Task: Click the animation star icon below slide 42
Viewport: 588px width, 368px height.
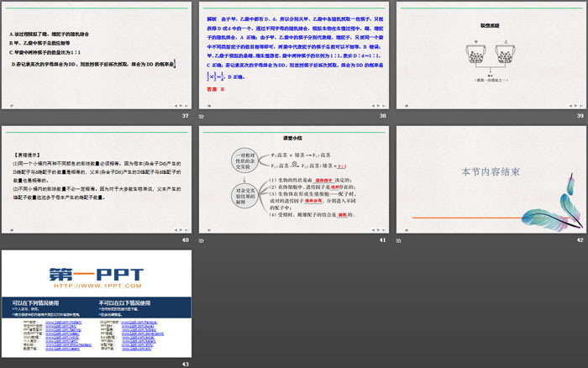Action: (x=397, y=240)
